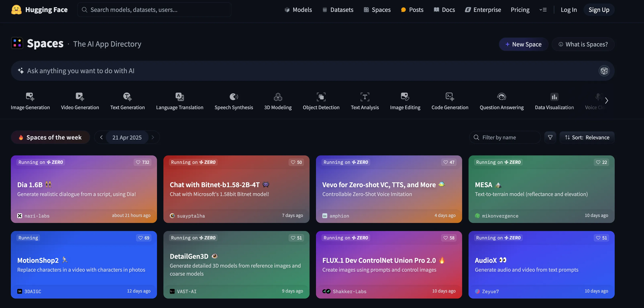The height and width of the screenshot is (308, 644).
Task: Open the Language Translation category
Action: coord(179,101)
